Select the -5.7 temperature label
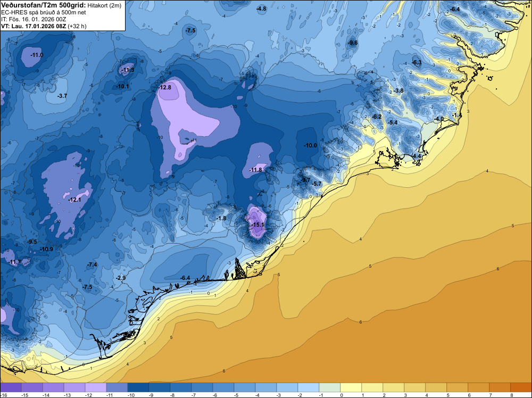This screenshot has height=398, width=532. 317,184
